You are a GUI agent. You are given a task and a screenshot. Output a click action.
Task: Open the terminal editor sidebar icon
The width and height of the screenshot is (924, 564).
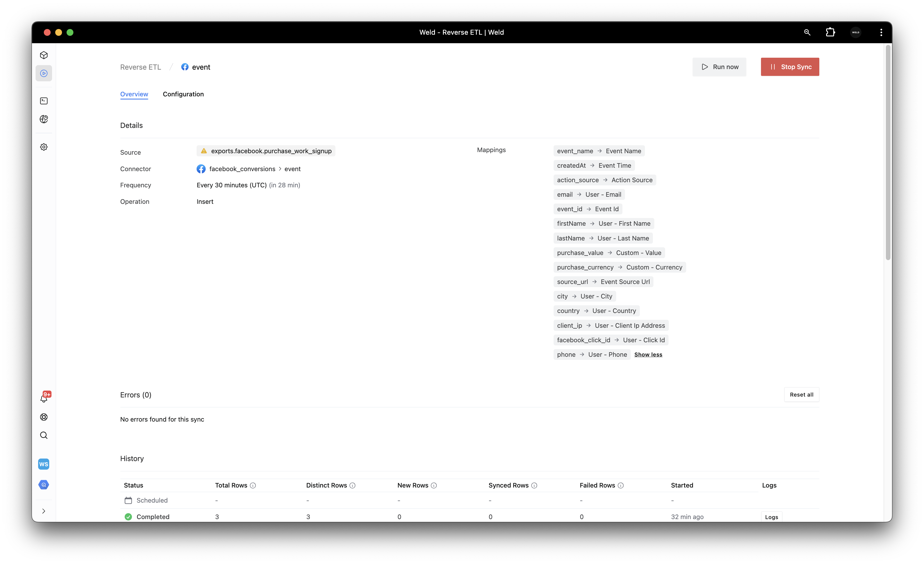point(44,101)
